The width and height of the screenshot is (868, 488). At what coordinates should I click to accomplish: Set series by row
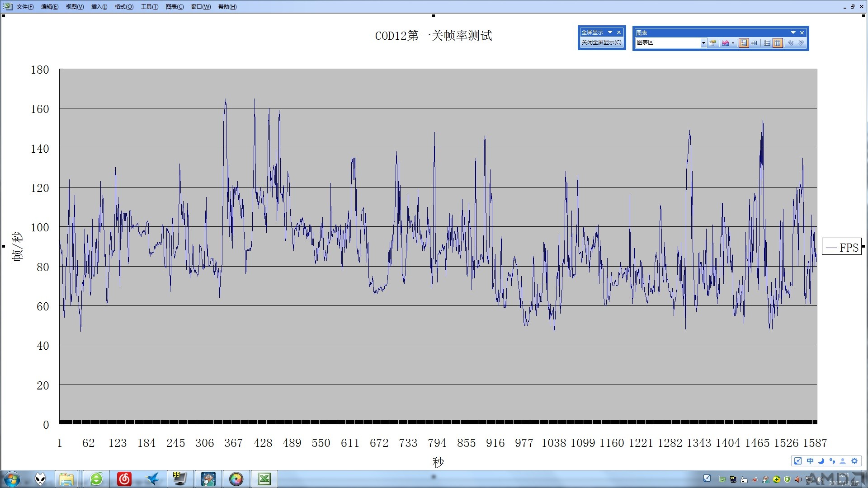pos(767,43)
